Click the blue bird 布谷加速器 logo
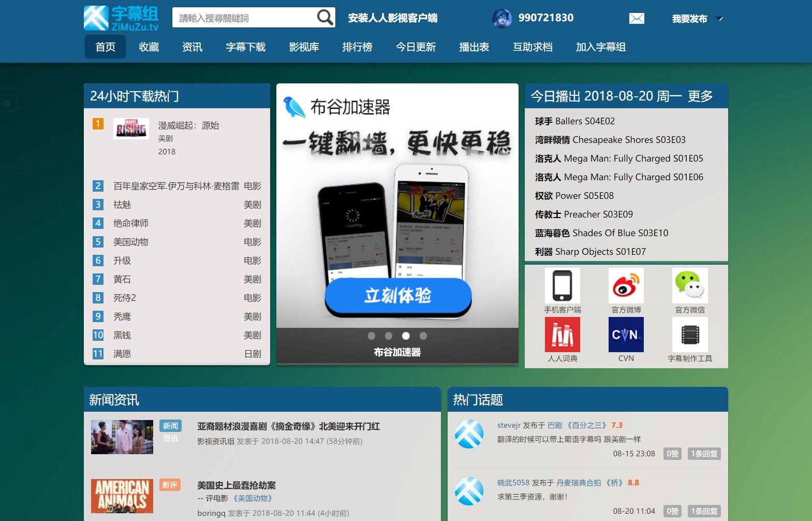812x521 pixels. (x=294, y=107)
